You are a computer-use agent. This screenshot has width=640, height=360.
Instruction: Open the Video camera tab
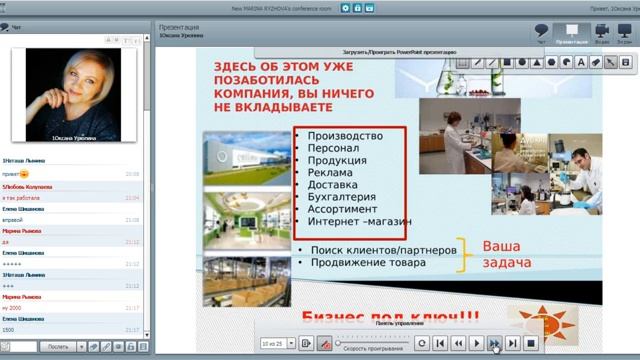[602, 33]
